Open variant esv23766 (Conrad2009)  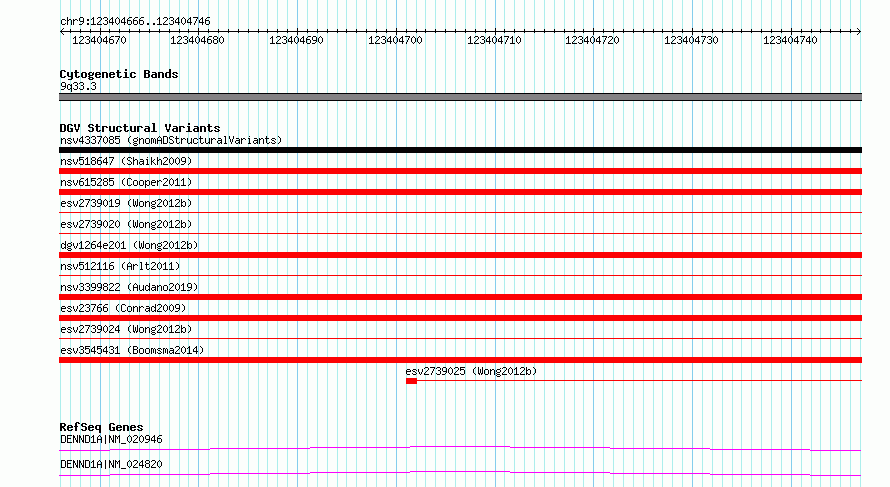click(123, 308)
